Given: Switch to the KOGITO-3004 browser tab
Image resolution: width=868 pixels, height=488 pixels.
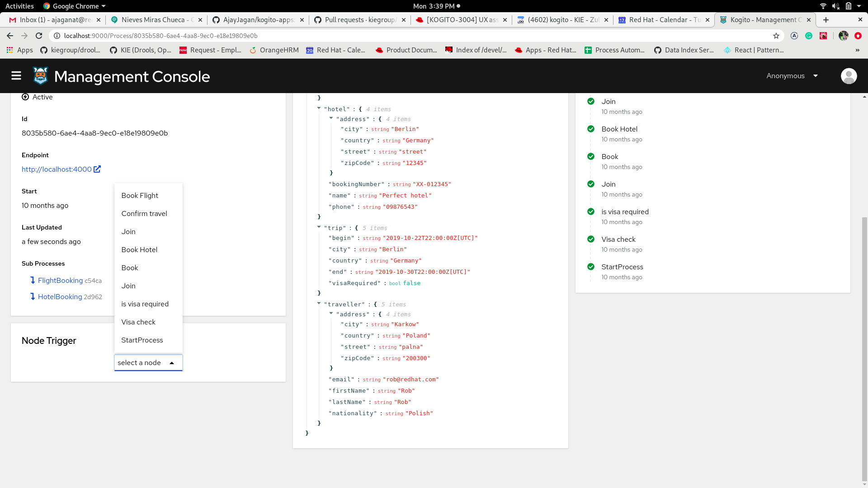Looking at the screenshot, I should click(x=462, y=20).
